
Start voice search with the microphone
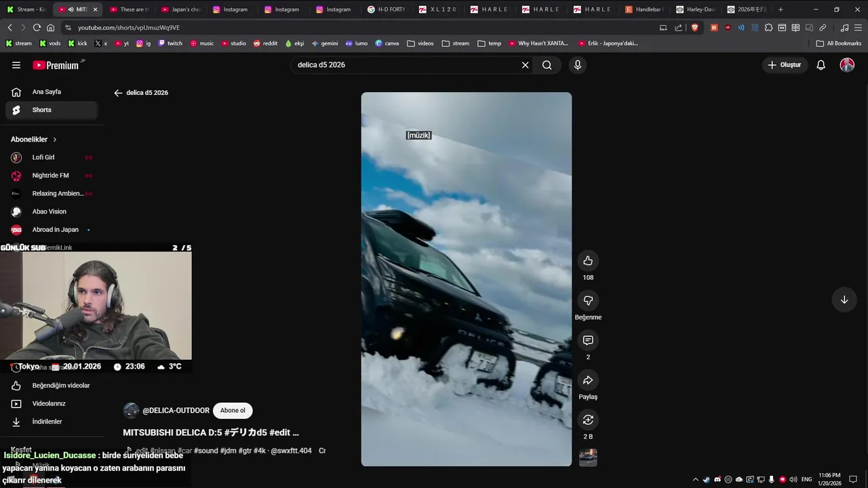578,65
